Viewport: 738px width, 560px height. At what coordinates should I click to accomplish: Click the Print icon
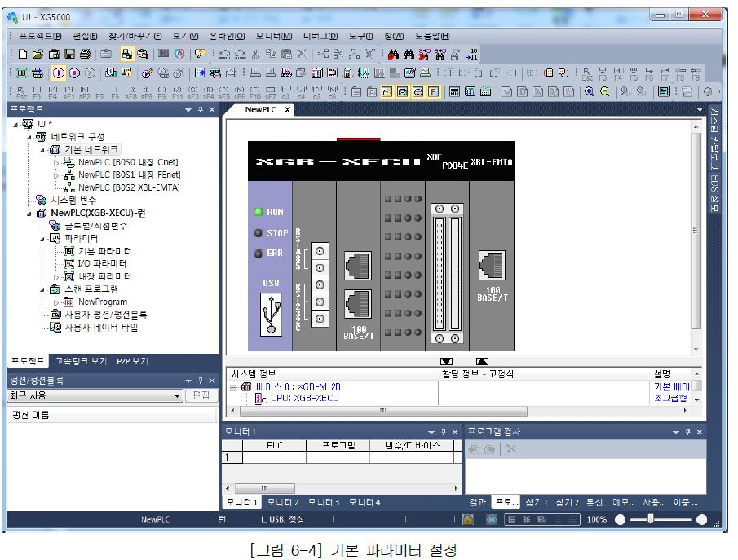[85, 54]
